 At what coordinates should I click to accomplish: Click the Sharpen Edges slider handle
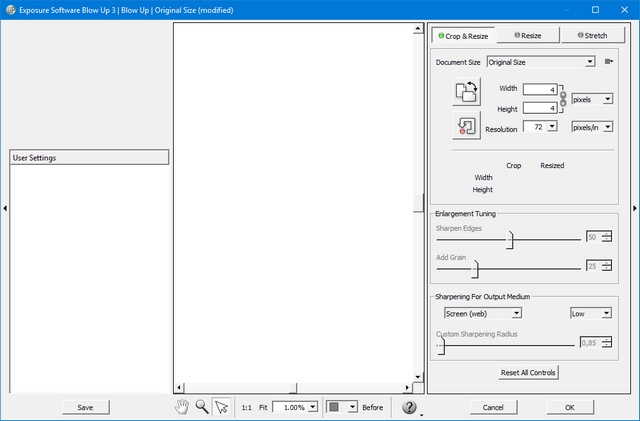(510, 239)
